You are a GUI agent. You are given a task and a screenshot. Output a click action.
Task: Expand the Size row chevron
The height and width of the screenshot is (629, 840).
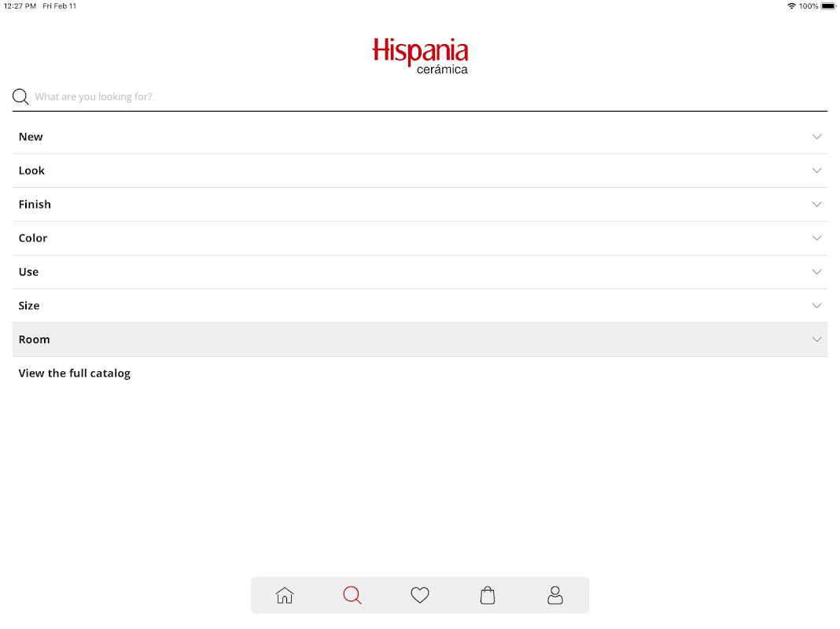(x=816, y=305)
